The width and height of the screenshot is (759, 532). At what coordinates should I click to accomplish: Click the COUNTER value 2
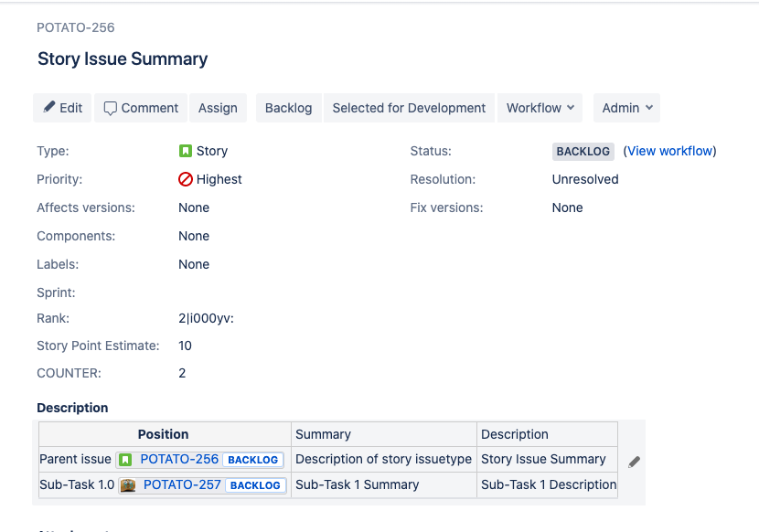click(182, 373)
